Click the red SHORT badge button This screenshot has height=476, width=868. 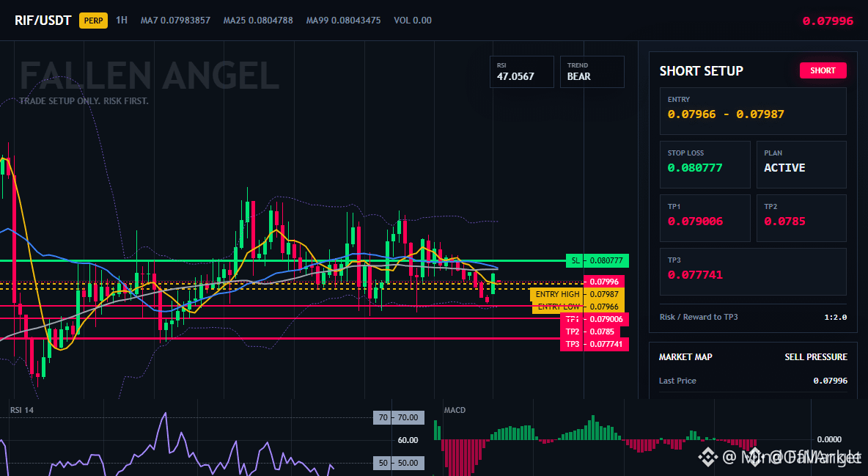point(823,70)
